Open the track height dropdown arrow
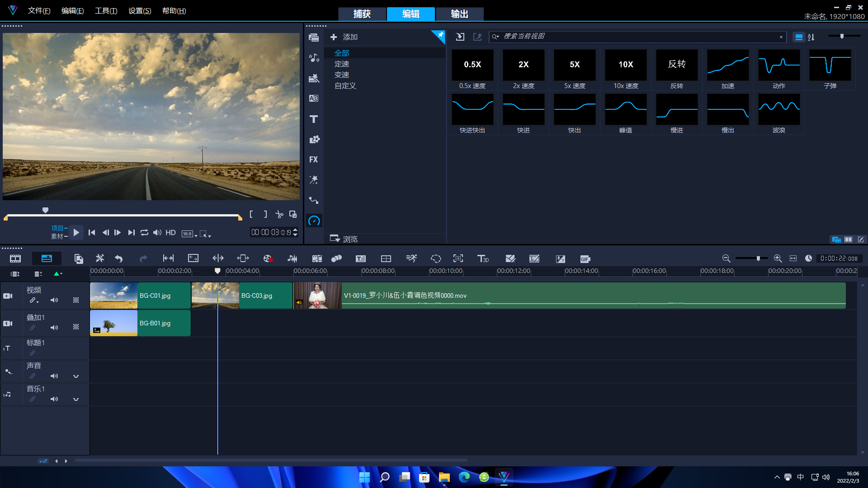Screen dimensions: 868x488 click(58, 274)
